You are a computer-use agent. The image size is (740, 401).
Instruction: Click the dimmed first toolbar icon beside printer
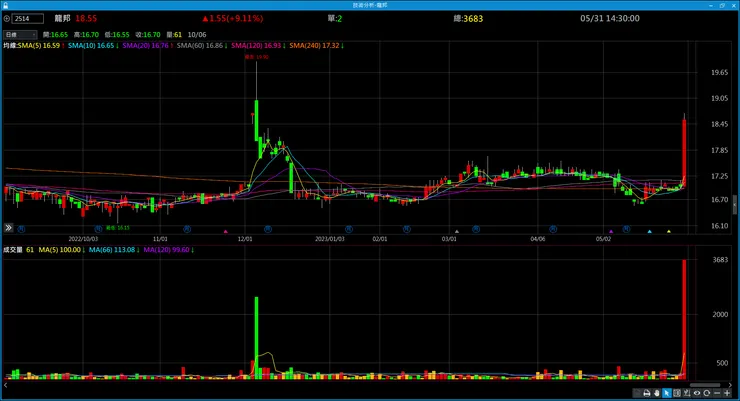[x=637, y=393]
